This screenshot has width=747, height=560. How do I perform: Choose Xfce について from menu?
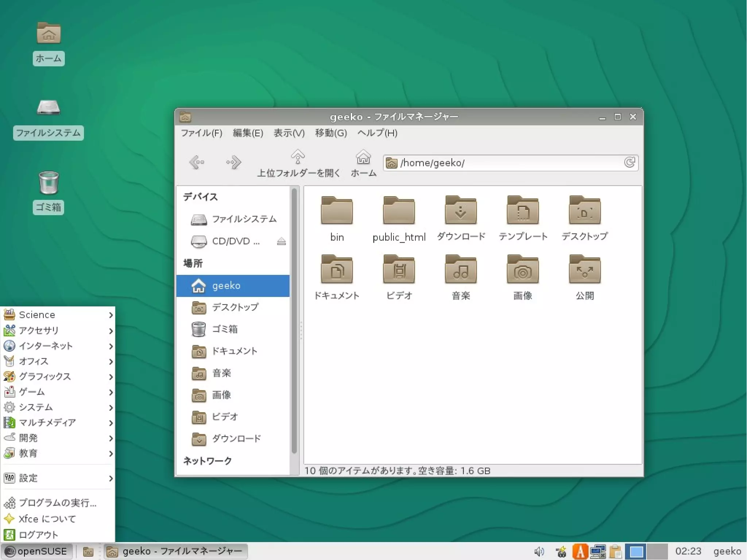pos(58,519)
